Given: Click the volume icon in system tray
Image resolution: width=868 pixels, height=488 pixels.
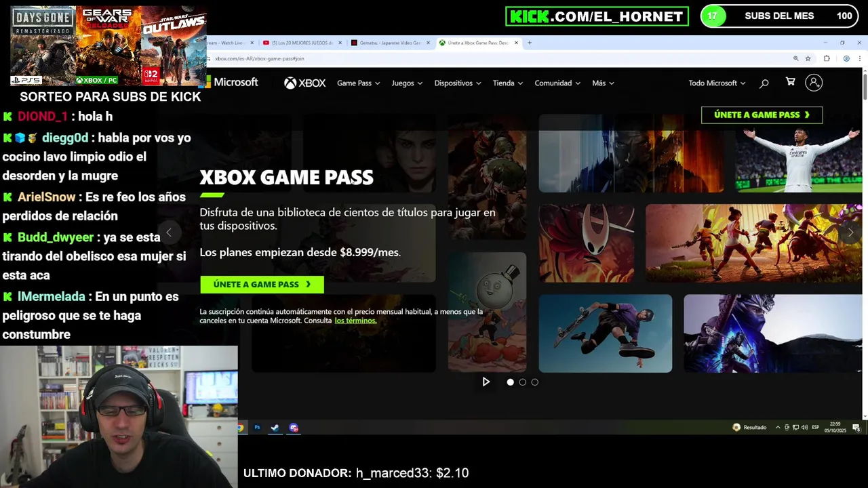Looking at the screenshot, I should pyautogui.click(x=804, y=428).
